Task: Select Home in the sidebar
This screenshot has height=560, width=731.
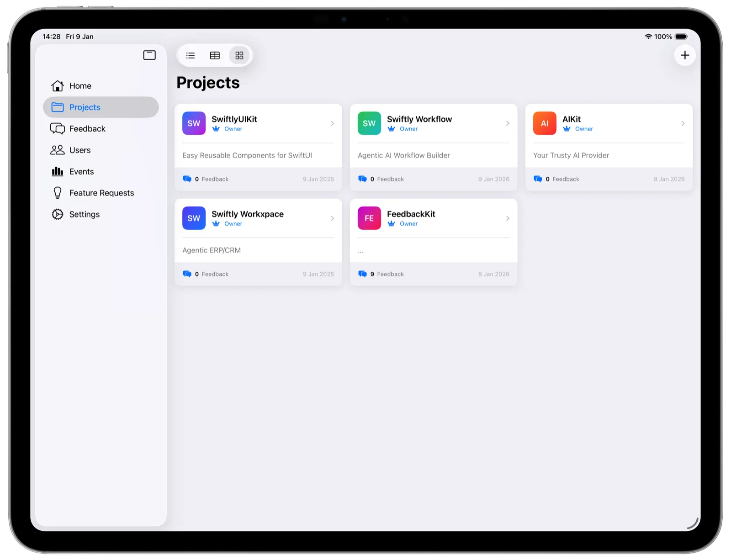Action: (x=80, y=85)
